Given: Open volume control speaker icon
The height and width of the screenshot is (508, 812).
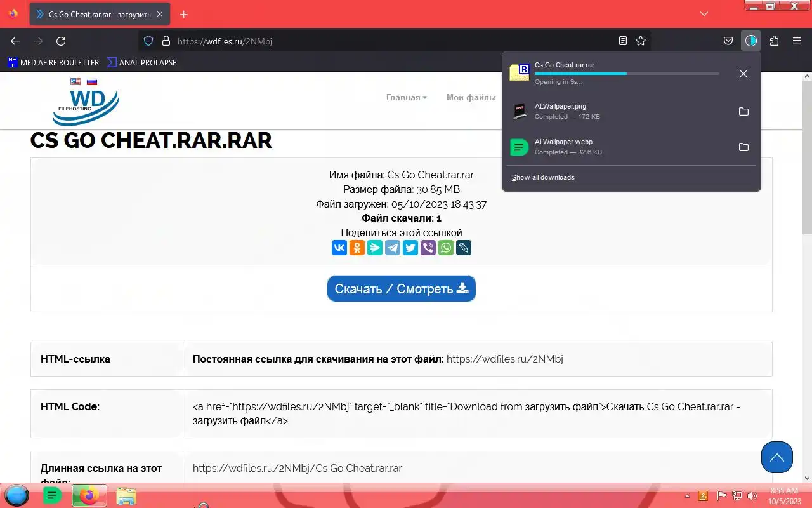Looking at the screenshot, I should [x=752, y=496].
